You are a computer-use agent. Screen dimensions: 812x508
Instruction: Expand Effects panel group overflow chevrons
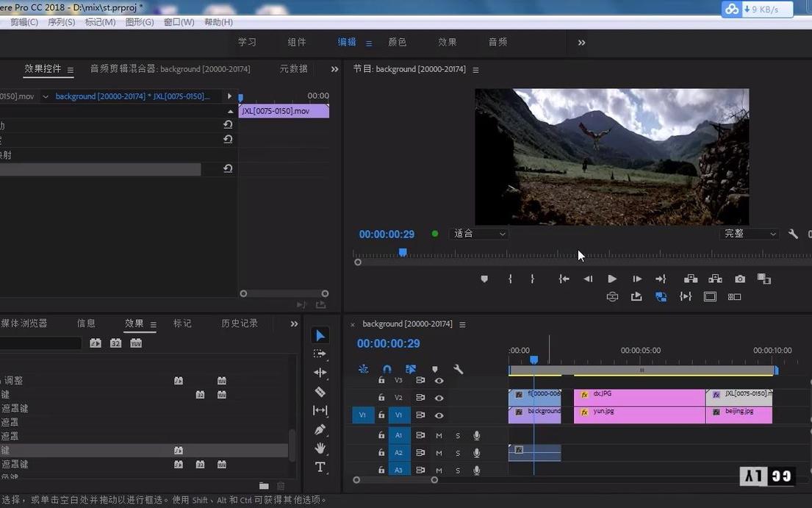pos(294,323)
